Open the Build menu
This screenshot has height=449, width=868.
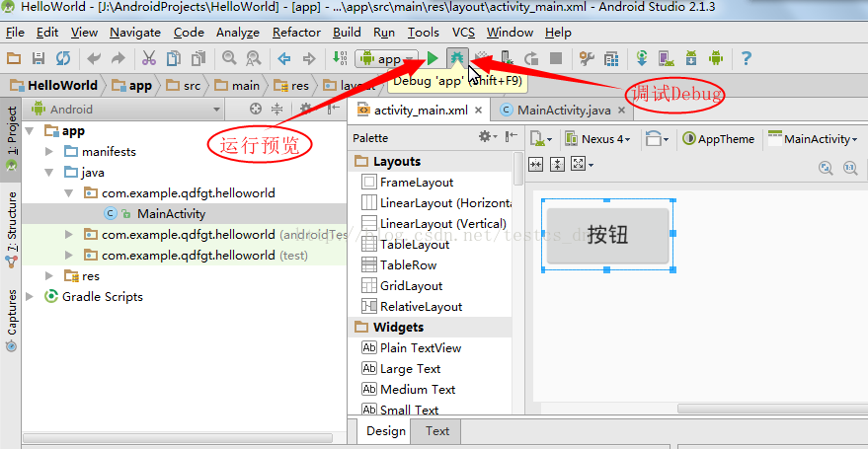pos(347,33)
